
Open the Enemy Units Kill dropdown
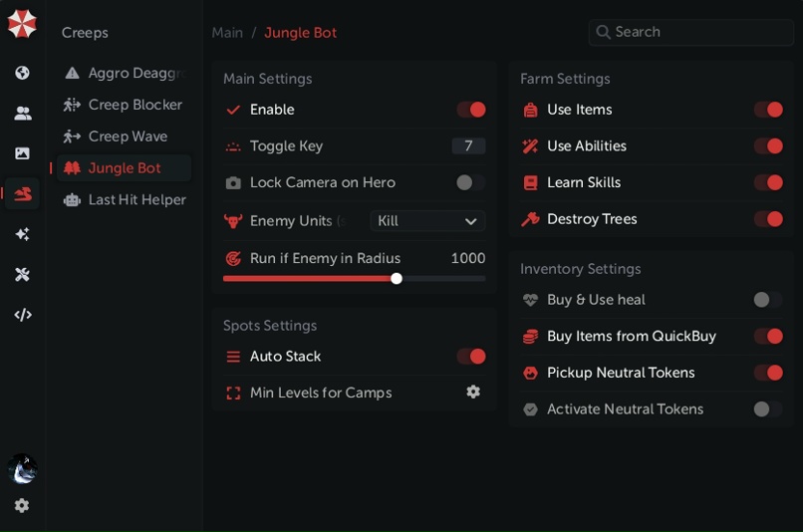[x=427, y=221]
